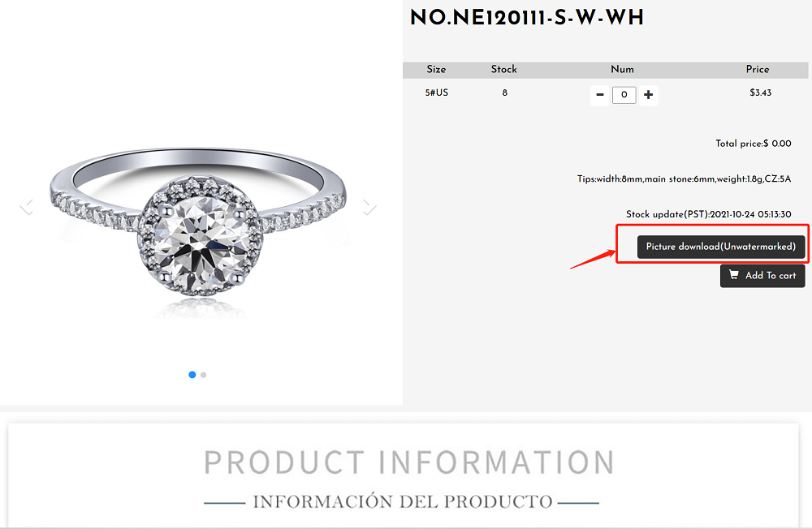Click the Price column header
The height and width of the screenshot is (529, 812).
pyautogui.click(x=758, y=69)
